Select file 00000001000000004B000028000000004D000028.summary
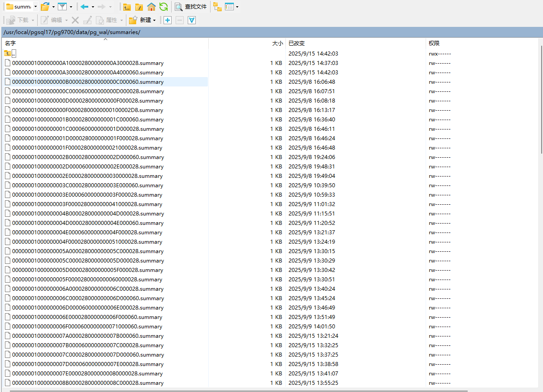 coord(88,214)
